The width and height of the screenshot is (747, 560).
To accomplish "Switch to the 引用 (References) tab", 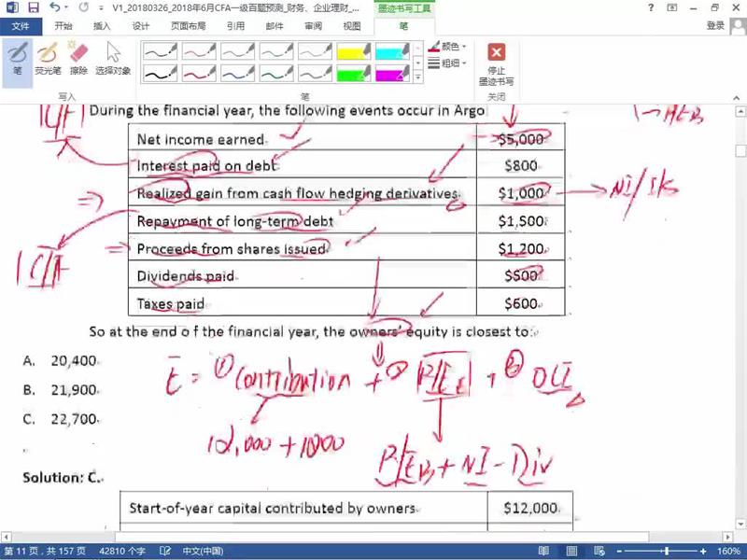I will click(x=235, y=26).
